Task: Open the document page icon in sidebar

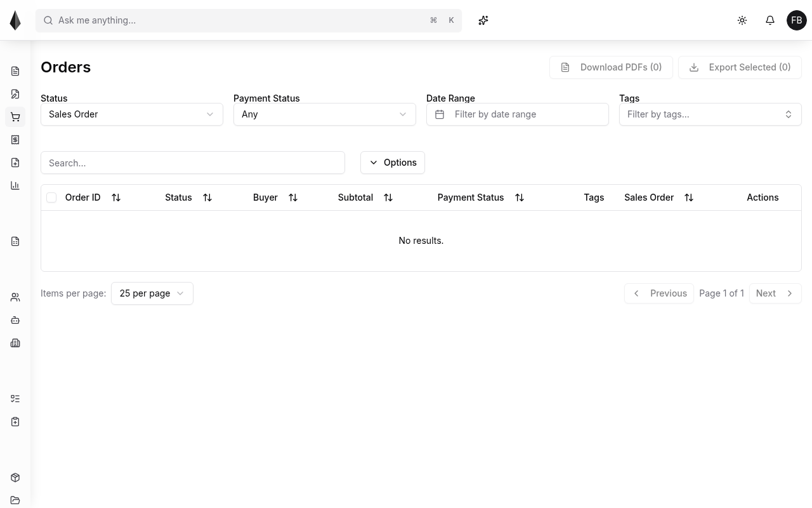Action: click(x=15, y=71)
